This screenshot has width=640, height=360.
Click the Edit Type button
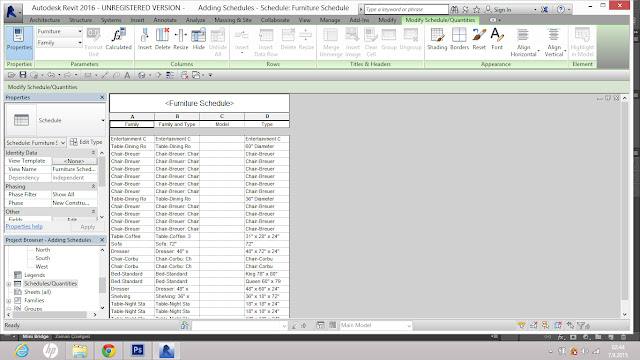tap(86, 142)
